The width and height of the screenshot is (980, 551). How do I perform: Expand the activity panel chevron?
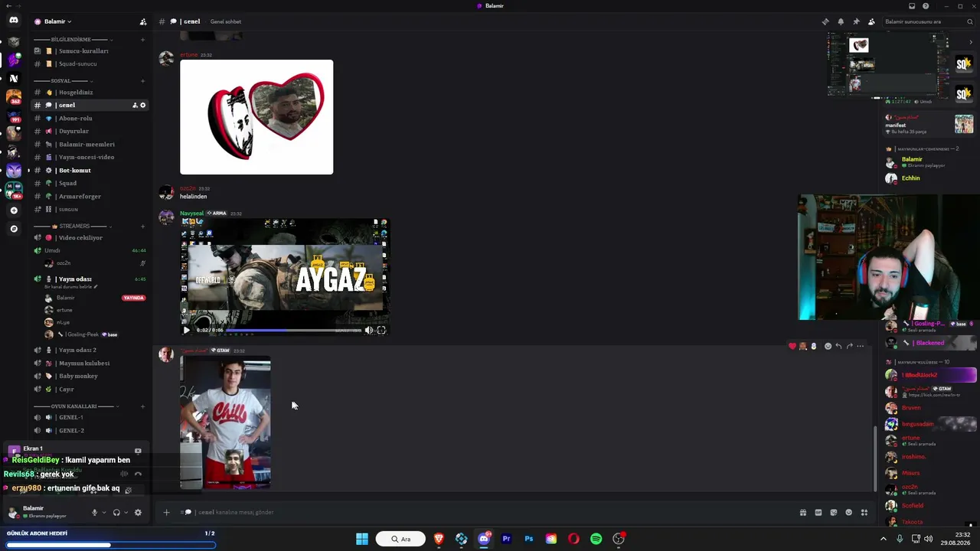(x=972, y=42)
